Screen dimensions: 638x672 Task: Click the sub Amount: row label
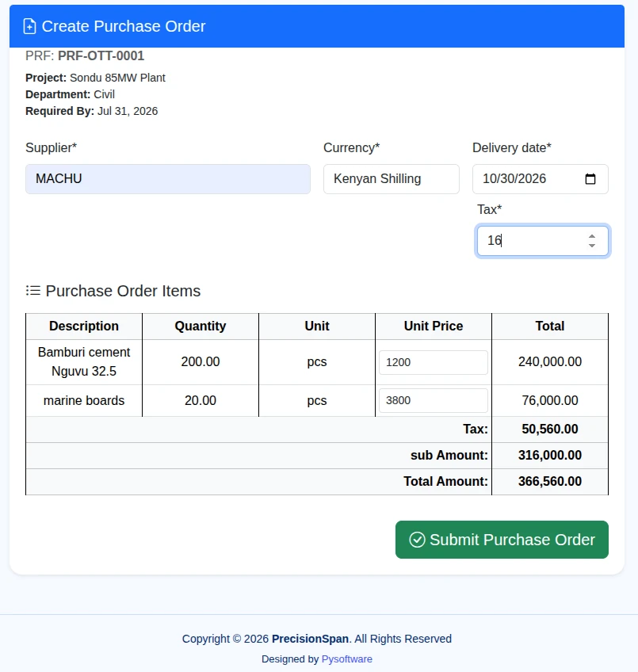[x=449, y=455]
